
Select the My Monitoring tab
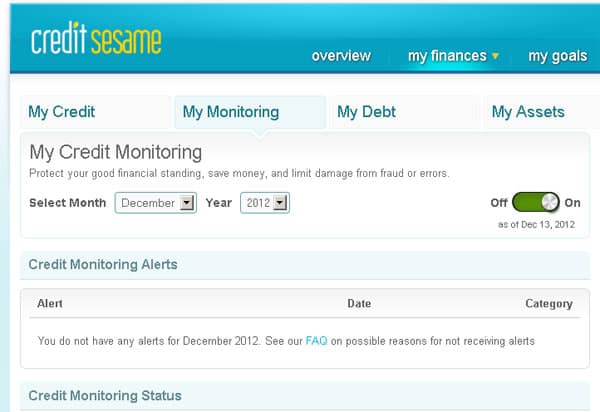[231, 112]
